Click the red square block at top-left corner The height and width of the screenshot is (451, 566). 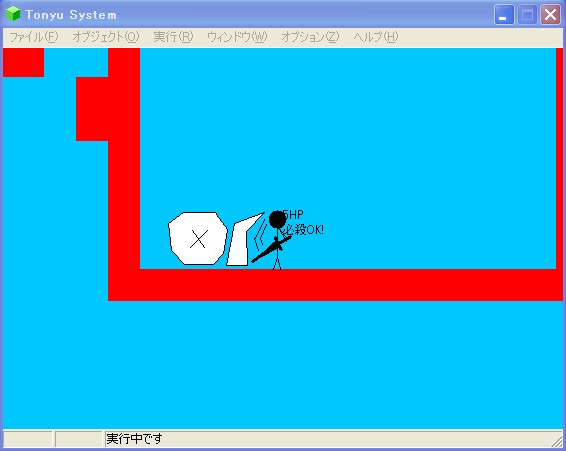click(23, 62)
